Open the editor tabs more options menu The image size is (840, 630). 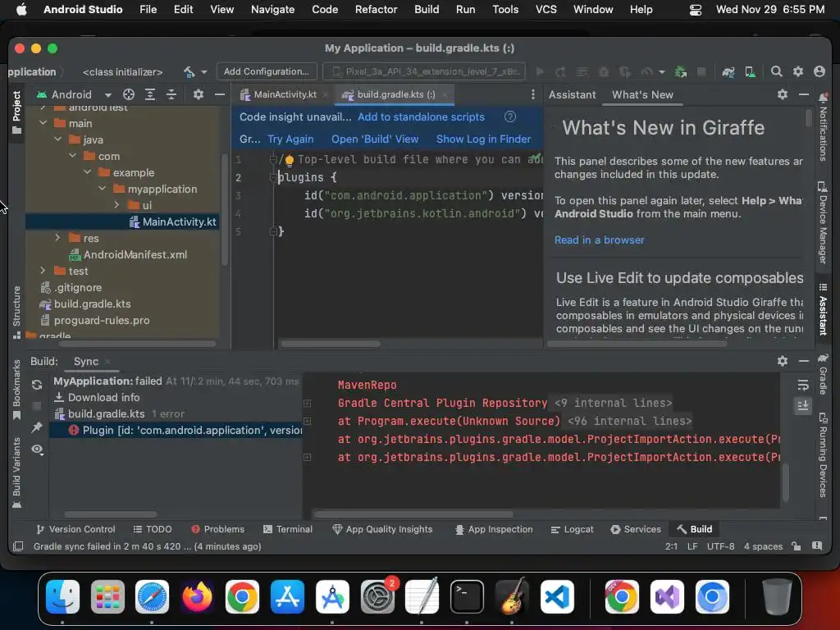(532, 95)
